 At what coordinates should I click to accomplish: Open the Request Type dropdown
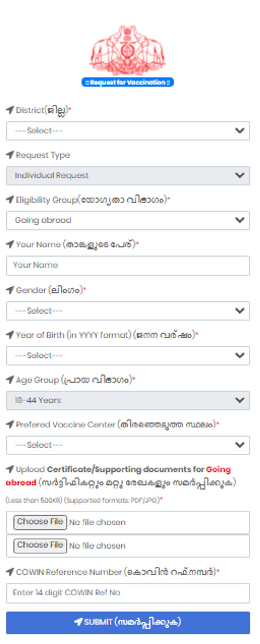pyautogui.click(x=128, y=175)
